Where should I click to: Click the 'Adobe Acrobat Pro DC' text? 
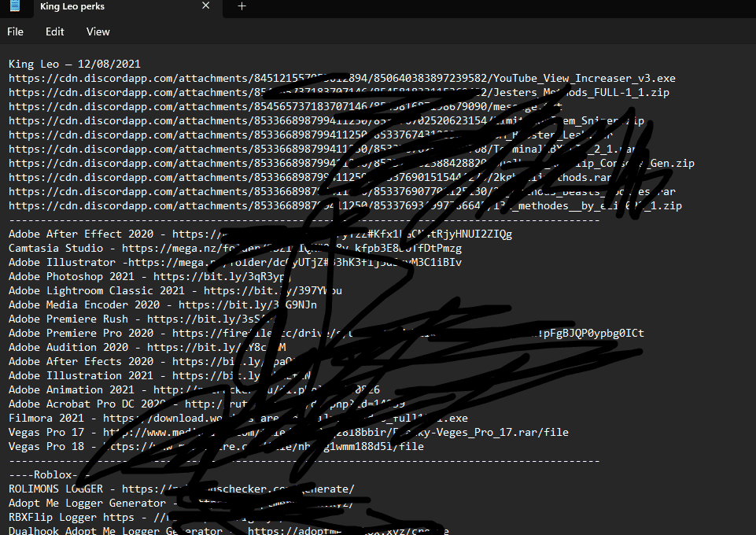72,404
